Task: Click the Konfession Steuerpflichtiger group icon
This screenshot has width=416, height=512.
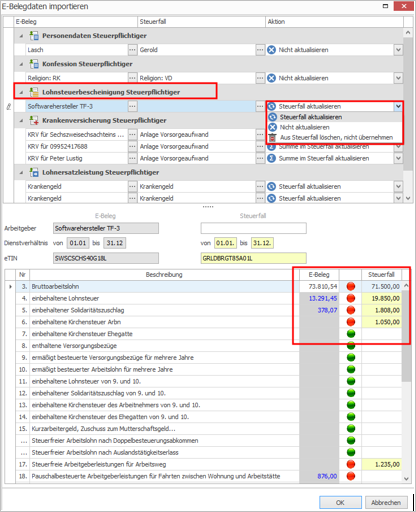Action: click(x=34, y=64)
